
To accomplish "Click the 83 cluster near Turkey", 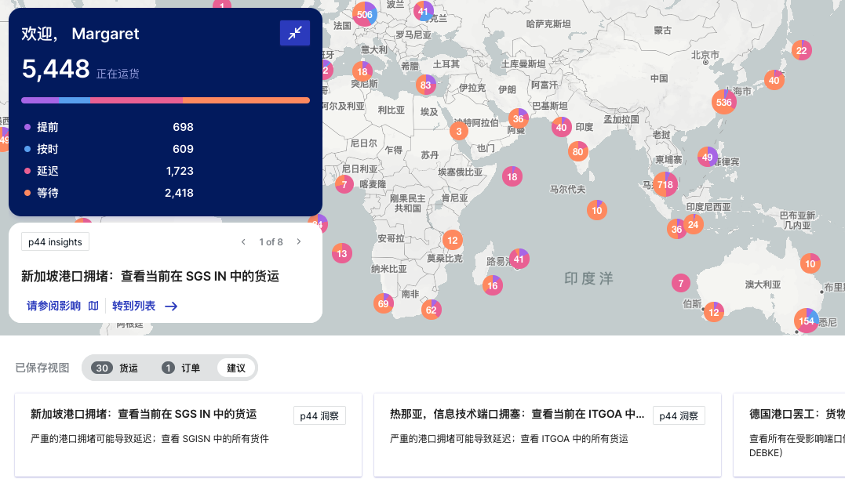I will [x=426, y=85].
